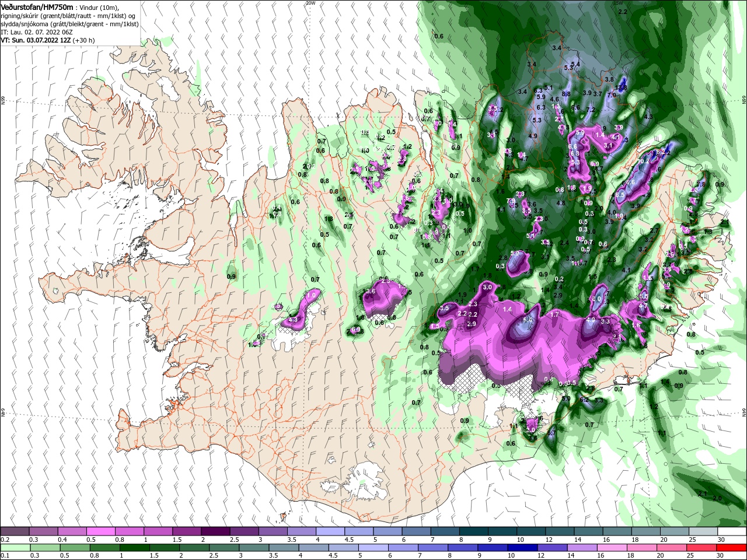The height and width of the screenshot is (560, 747).
Task: Select the 'Vindur (10m)' header text
Action: click(x=99, y=7)
